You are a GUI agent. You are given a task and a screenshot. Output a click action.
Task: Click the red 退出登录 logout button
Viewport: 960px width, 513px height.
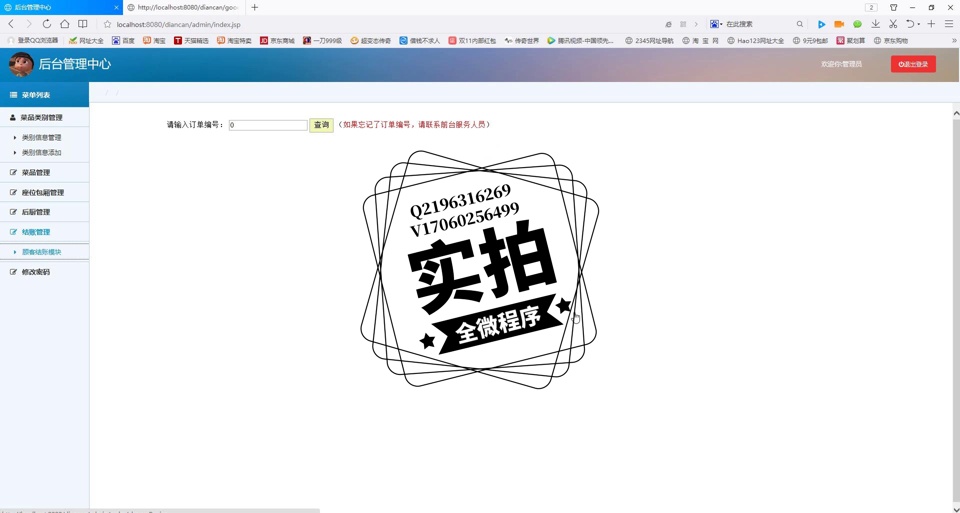tap(913, 64)
